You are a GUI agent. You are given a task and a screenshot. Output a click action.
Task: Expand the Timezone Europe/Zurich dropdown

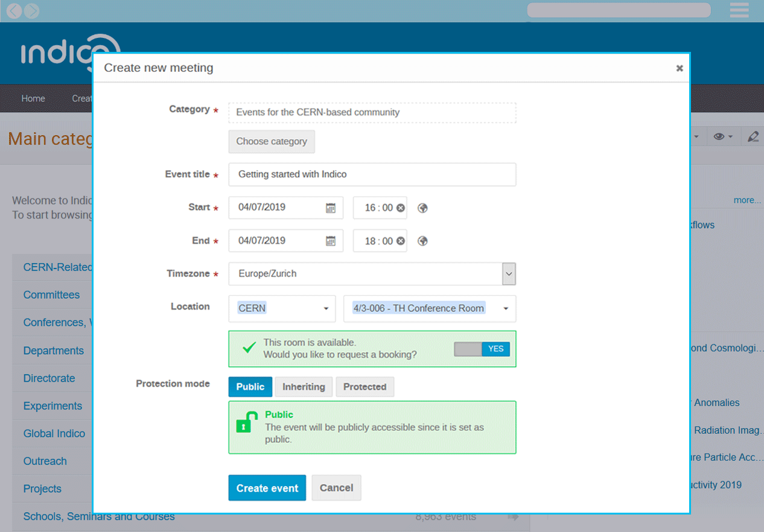(x=509, y=274)
